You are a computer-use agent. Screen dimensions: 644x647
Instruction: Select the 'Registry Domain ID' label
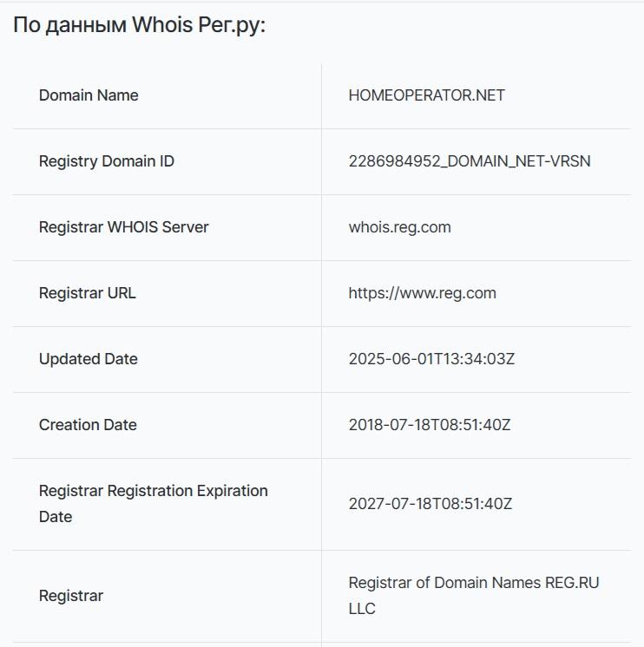tap(107, 161)
